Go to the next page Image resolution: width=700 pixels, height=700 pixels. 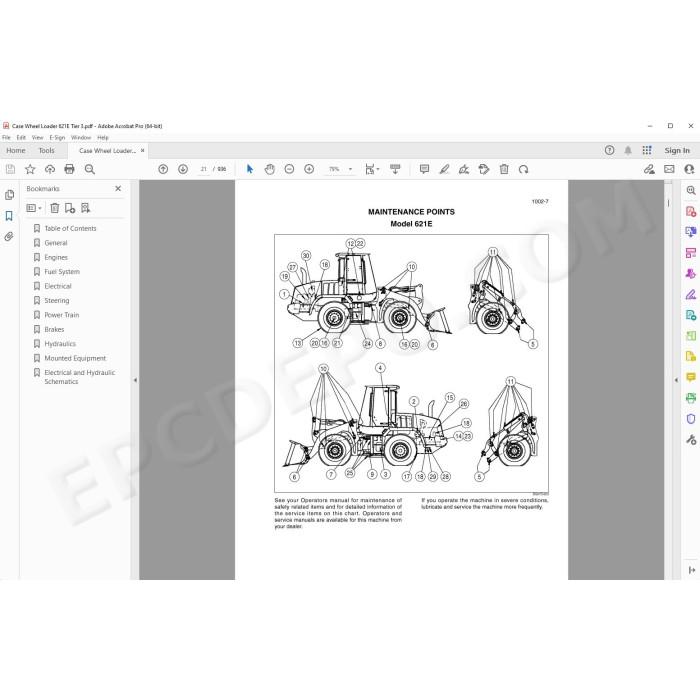(183, 169)
